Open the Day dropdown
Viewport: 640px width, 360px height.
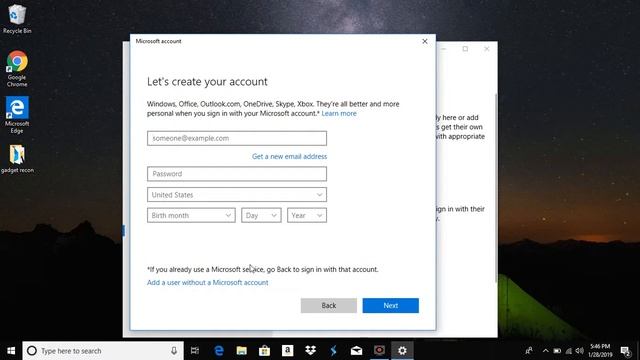point(261,216)
